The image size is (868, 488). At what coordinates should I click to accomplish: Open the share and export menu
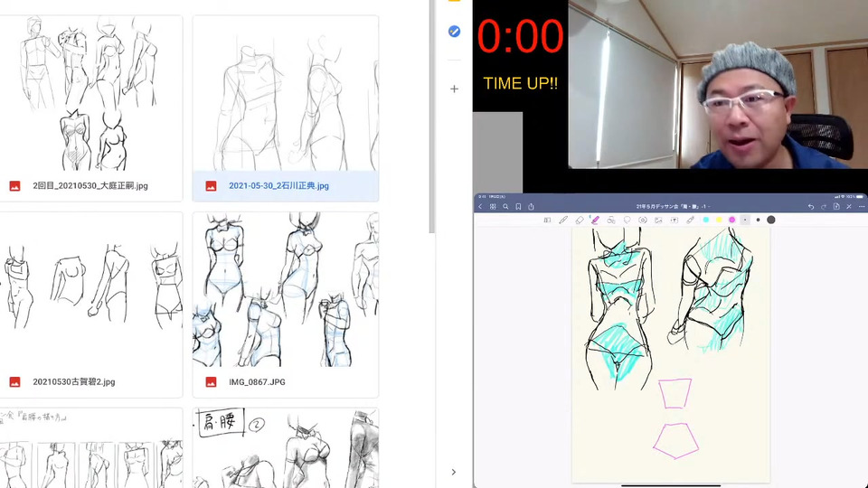(531, 206)
